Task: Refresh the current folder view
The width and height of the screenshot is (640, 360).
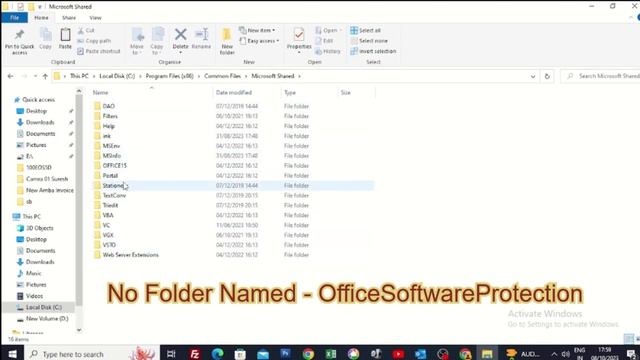Action: click(x=547, y=76)
